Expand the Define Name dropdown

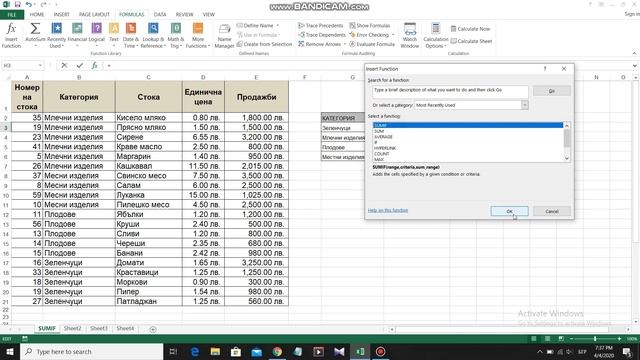(x=278, y=25)
